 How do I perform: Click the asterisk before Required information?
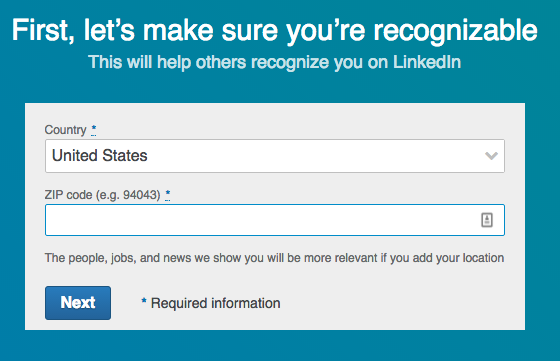point(144,302)
